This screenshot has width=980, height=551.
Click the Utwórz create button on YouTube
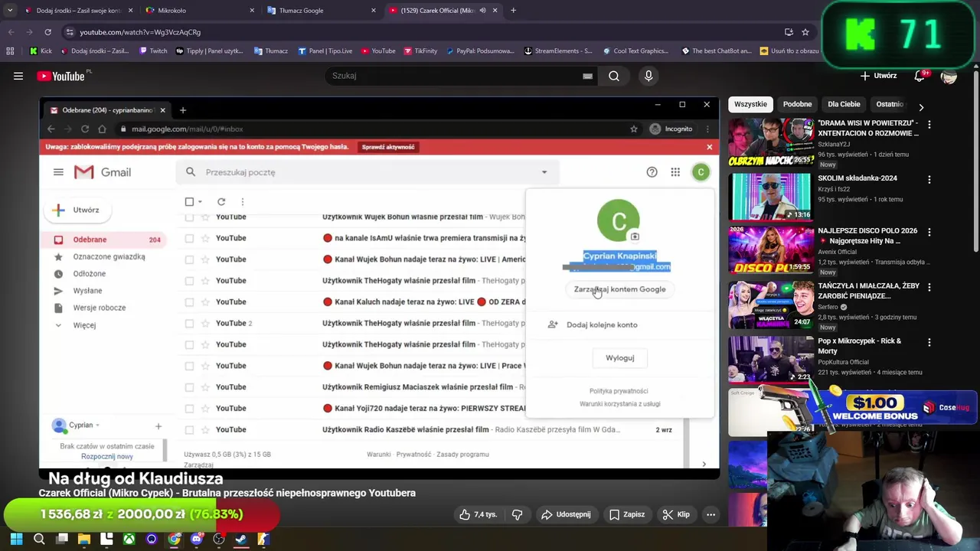(x=878, y=76)
